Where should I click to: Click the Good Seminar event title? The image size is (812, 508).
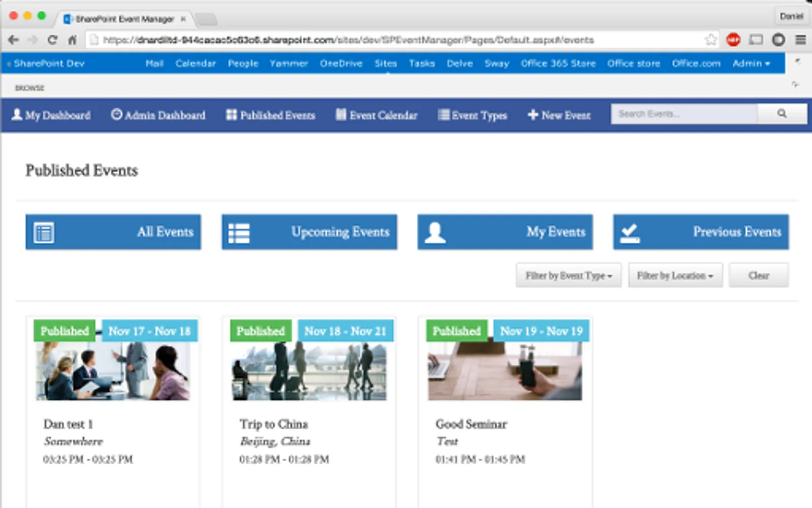click(471, 424)
